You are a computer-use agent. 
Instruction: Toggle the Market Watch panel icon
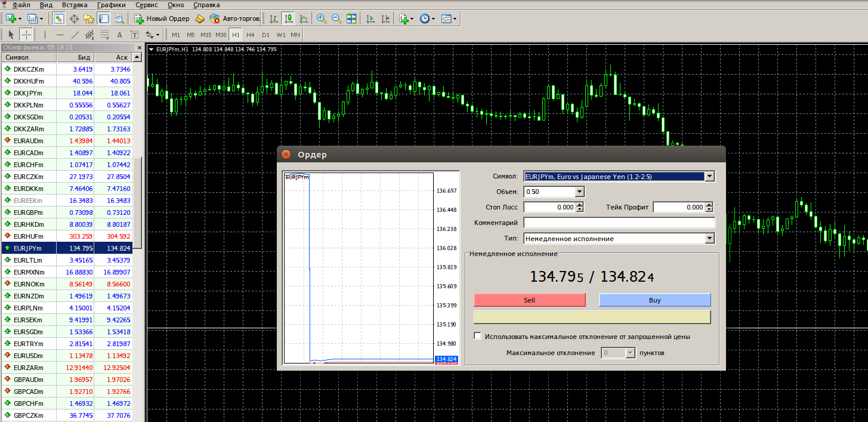pyautogui.click(x=59, y=19)
